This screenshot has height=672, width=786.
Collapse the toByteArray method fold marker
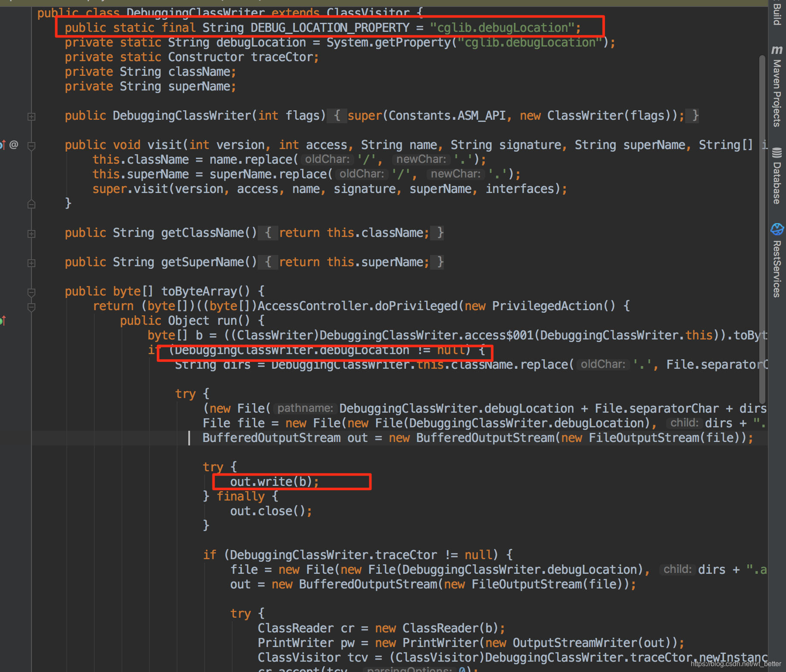(31, 292)
